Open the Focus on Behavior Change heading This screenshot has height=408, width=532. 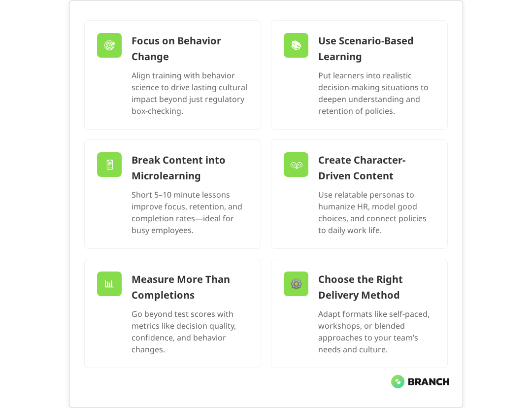tap(176, 49)
